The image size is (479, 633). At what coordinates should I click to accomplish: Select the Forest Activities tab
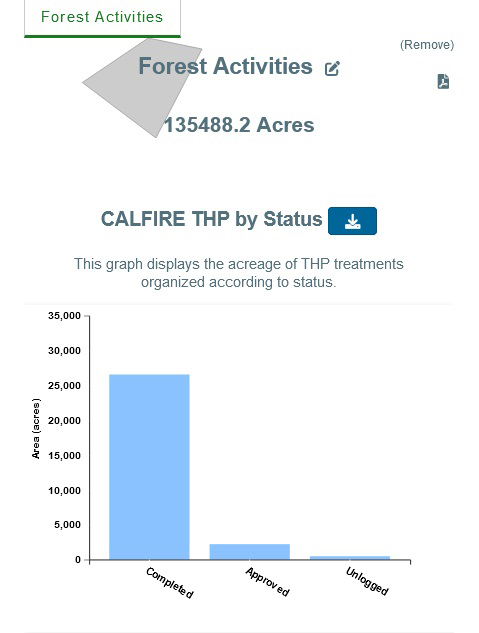pos(102,18)
